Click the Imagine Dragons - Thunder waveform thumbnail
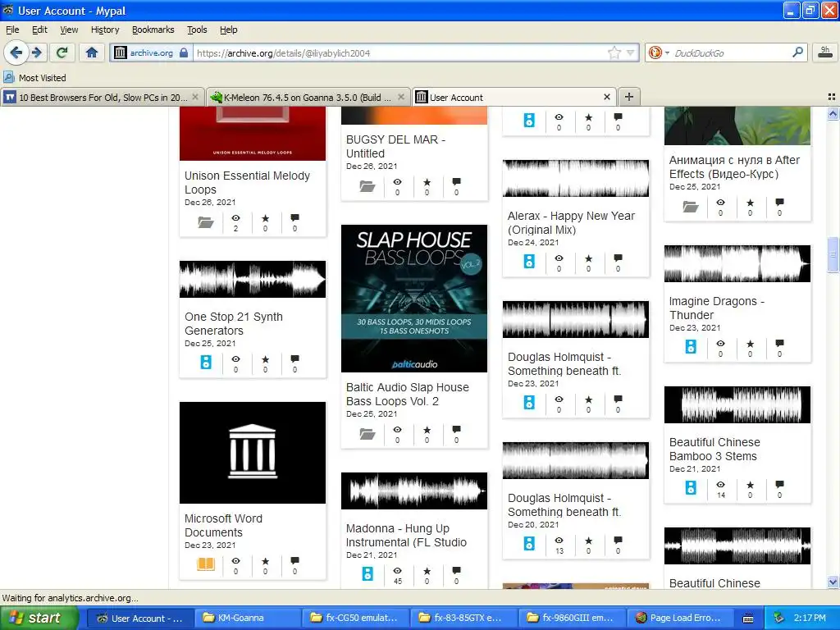Viewport: 840px width, 630px height. [x=737, y=263]
